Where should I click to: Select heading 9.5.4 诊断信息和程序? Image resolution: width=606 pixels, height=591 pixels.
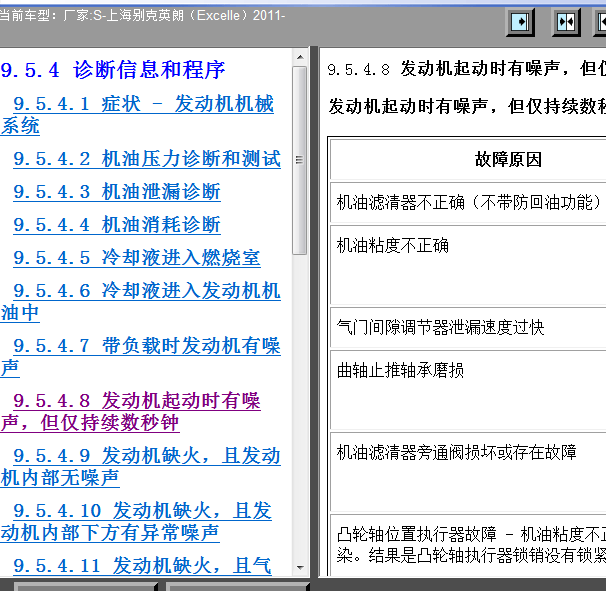pos(113,70)
